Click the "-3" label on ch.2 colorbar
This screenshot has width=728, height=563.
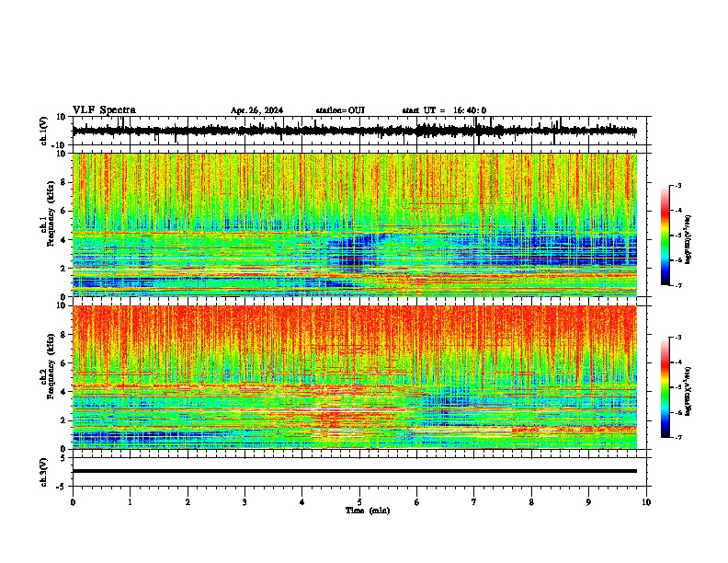pos(677,338)
